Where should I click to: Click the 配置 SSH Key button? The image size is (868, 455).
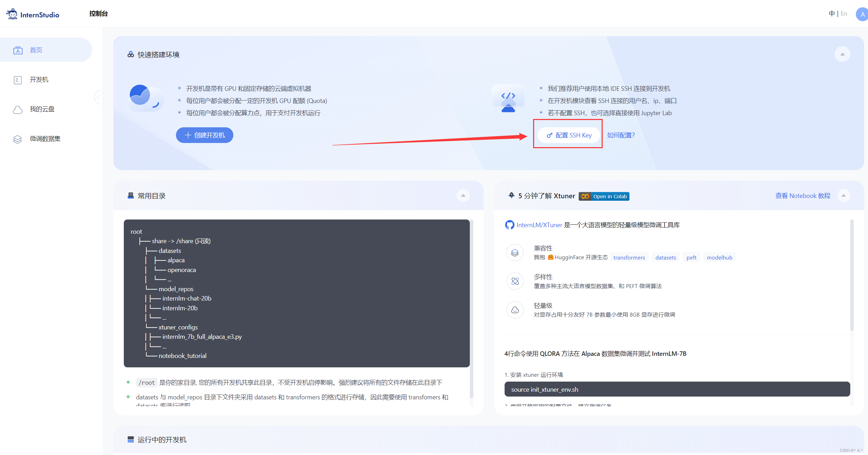pyautogui.click(x=568, y=135)
